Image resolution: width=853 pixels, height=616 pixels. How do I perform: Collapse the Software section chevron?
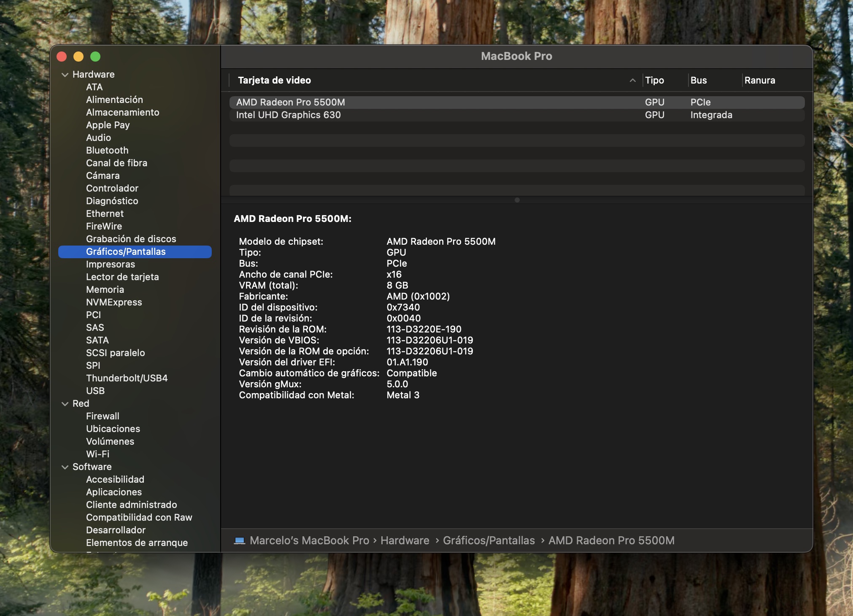[x=65, y=467]
